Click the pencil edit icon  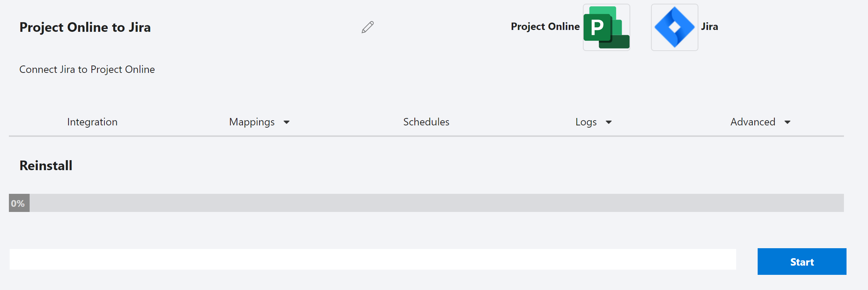[368, 27]
